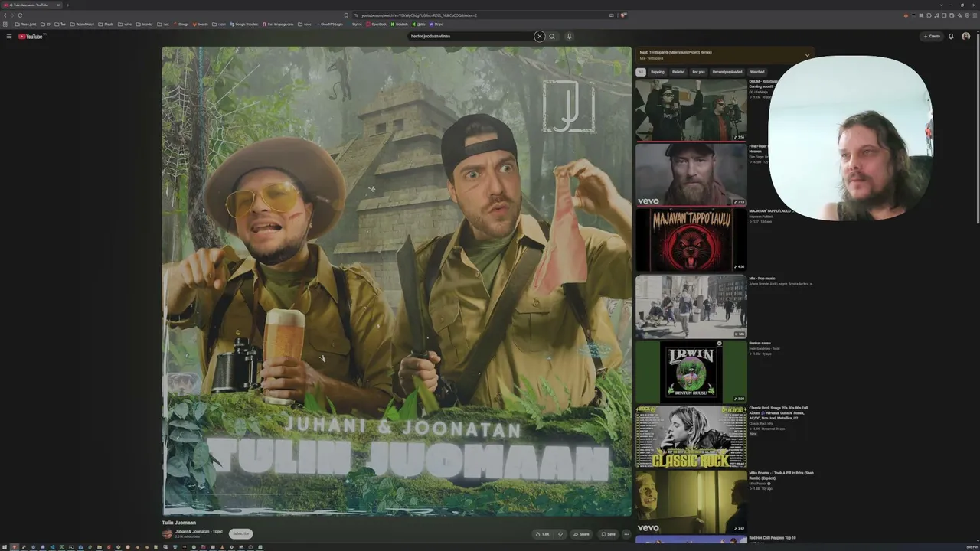
Task: Start voice search with the microphone
Action: coord(569,36)
